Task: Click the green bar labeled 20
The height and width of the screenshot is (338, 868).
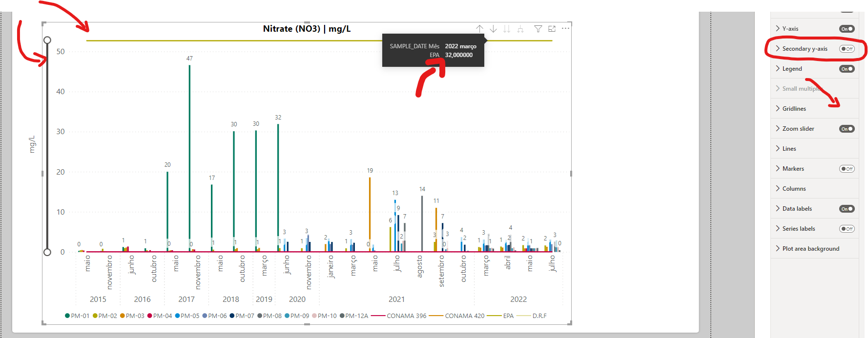Action: click(167, 212)
